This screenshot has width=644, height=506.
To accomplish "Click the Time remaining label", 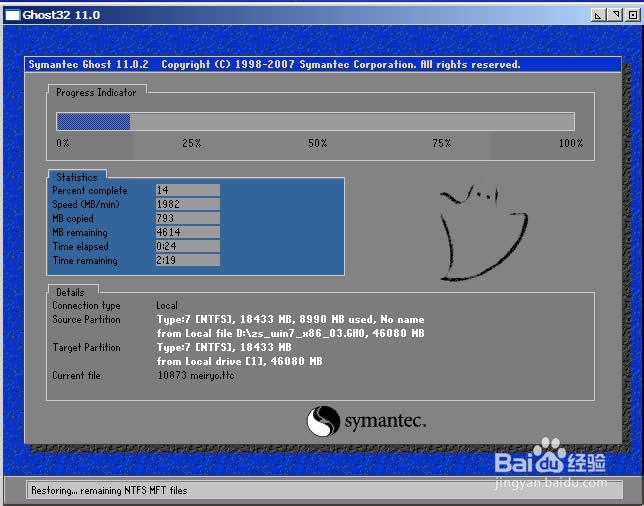I will [85, 260].
